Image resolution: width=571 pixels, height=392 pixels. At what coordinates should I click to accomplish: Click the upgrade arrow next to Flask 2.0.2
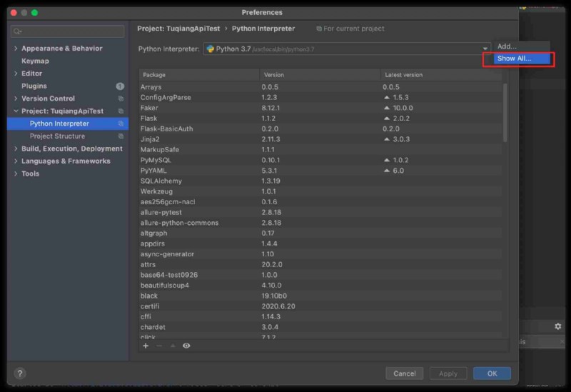tap(387, 119)
